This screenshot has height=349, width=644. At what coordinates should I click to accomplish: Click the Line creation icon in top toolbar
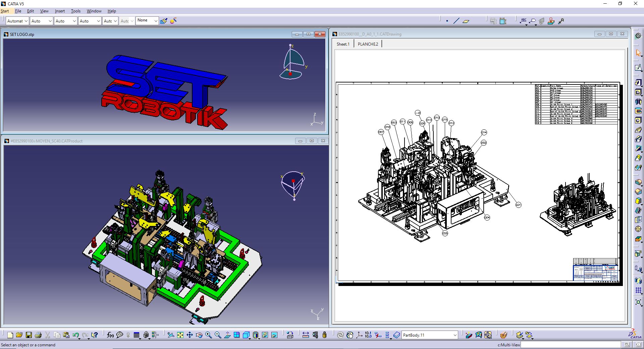(456, 21)
